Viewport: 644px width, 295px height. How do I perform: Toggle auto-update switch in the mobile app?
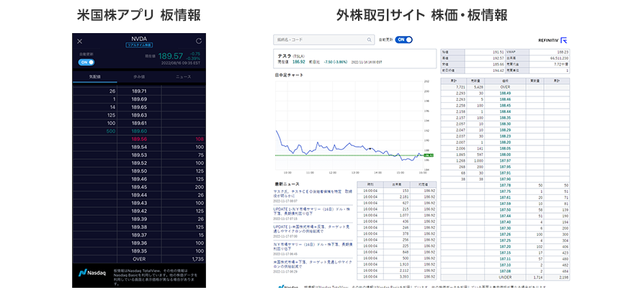[x=86, y=62]
